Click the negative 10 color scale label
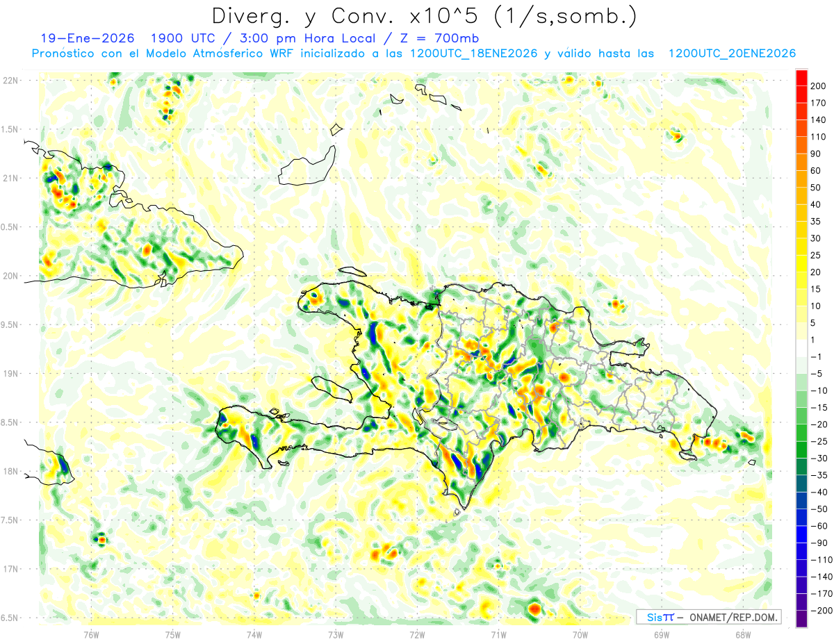 [x=820, y=390]
